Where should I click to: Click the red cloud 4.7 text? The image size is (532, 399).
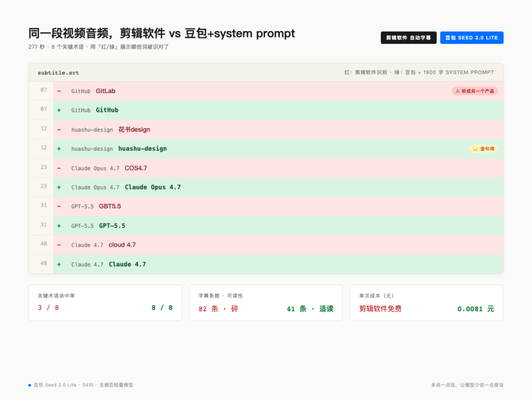[x=122, y=245]
